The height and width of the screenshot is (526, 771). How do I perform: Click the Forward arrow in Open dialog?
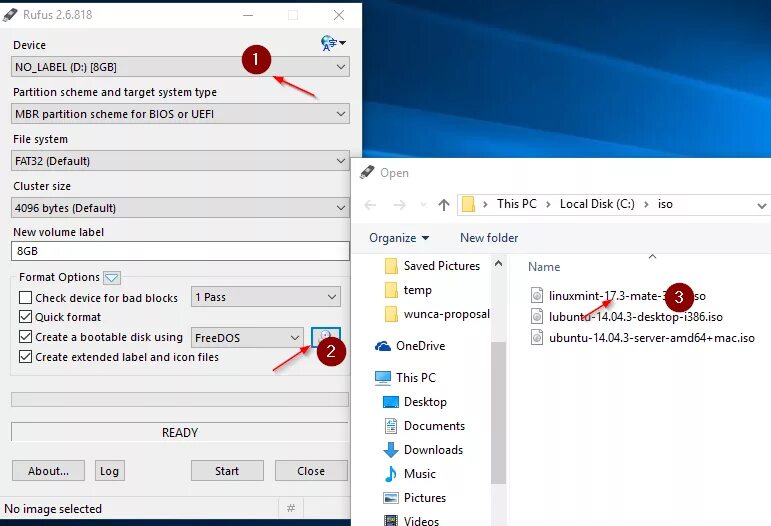(x=400, y=205)
